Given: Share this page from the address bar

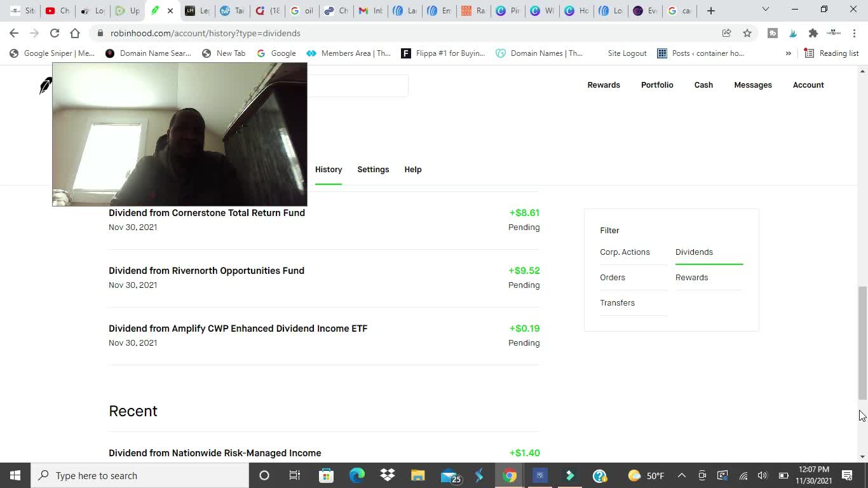Looking at the screenshot, I should pos(726,33).
